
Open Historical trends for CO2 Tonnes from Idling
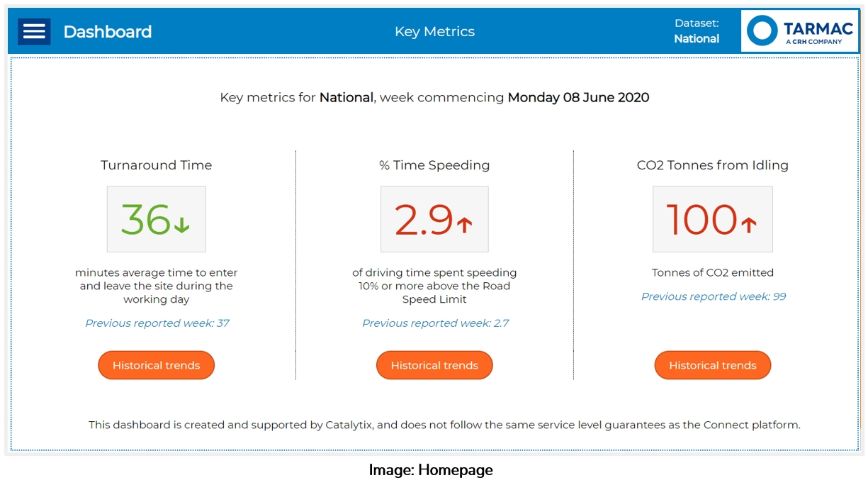tap(712, 365)
